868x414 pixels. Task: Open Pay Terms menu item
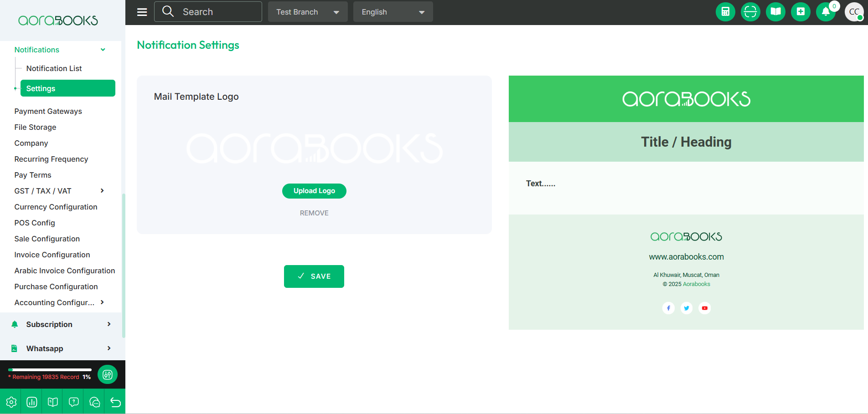pyautogui.click(x=33, y=175)
